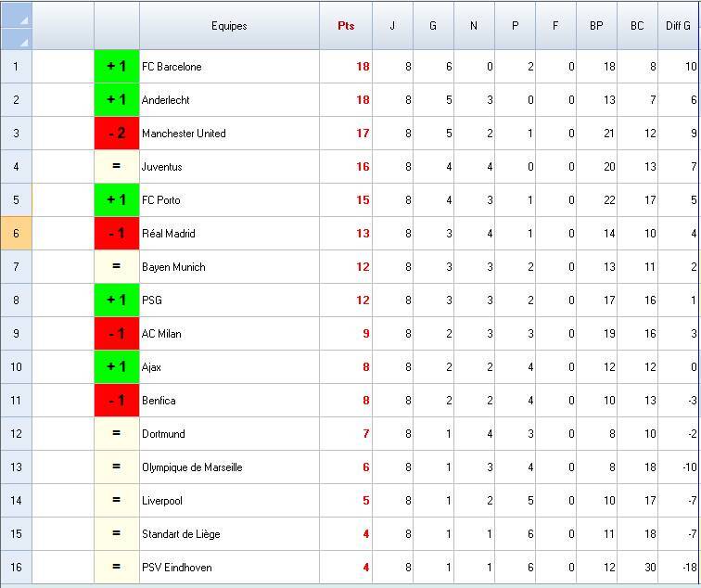Click the red -2 cell for Manchester United

coord(117,134)
